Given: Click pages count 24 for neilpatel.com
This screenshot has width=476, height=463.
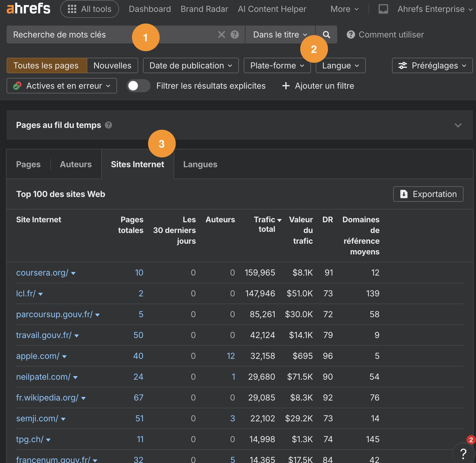Looking at the screenshot, I should click(x=139, y=377).
